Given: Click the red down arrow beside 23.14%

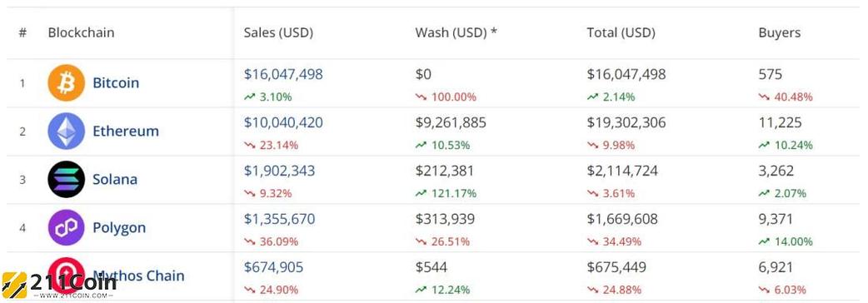Looking at the screenshot, I should point(249,146).
